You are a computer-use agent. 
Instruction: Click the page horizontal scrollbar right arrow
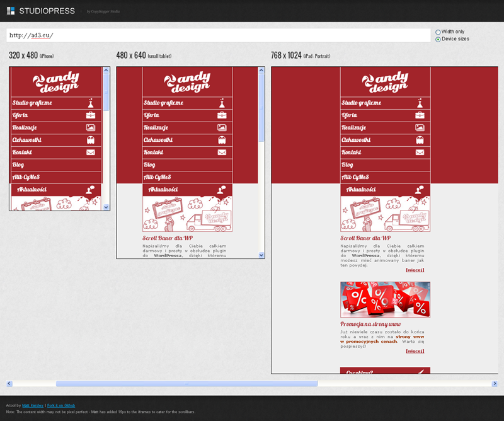coord(495,383)
